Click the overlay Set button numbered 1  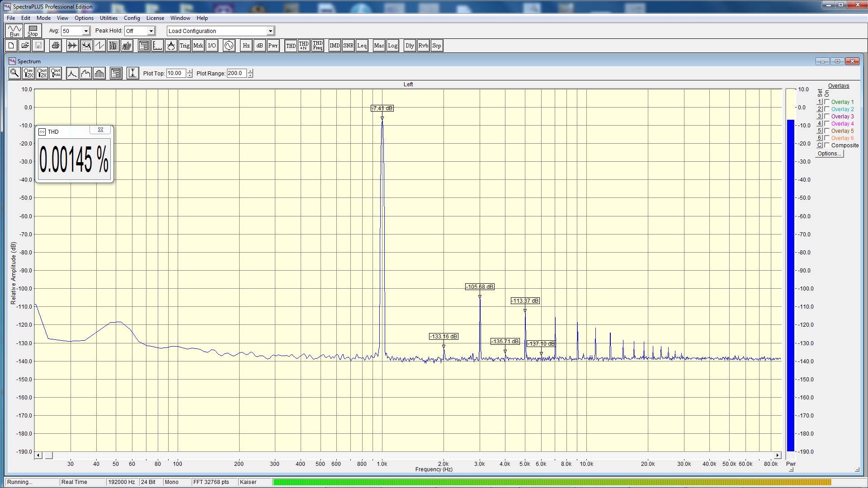819,102
